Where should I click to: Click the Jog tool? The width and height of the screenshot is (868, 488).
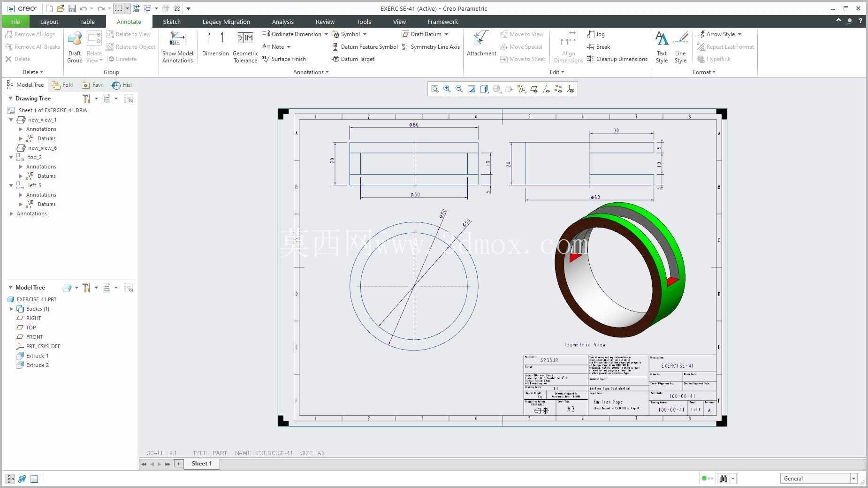coord(596,34)
